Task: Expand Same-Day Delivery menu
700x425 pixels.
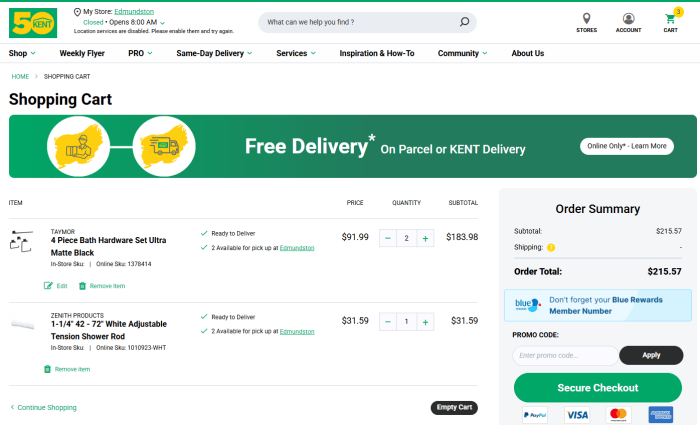Action: pyautogui.click(x=214, y=53)
